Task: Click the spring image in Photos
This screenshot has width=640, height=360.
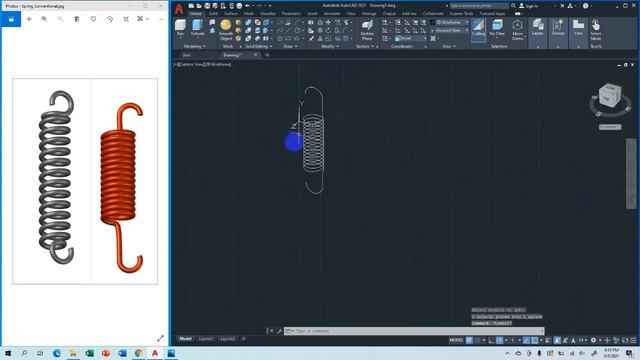Action: click(x=85, y=181)
